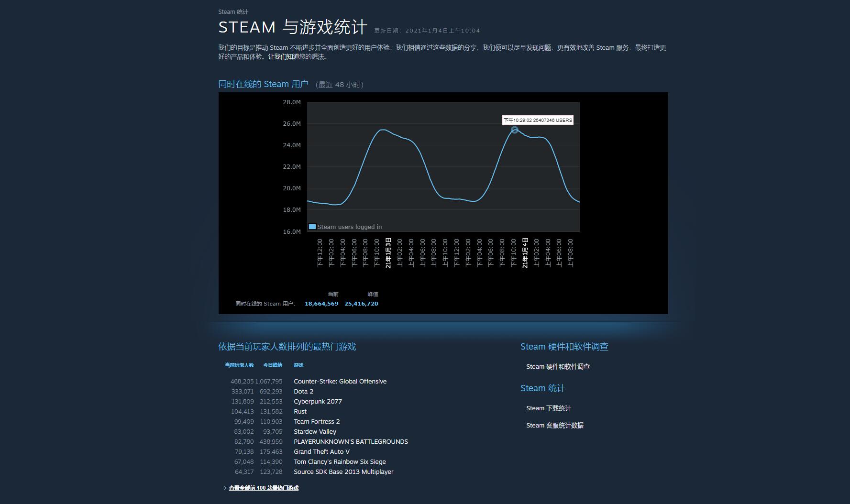Click Stardew Valley's peak count '93,705'
Image resolution: width=850 pixels, height=504 pixels.
(x=273, y=431)
